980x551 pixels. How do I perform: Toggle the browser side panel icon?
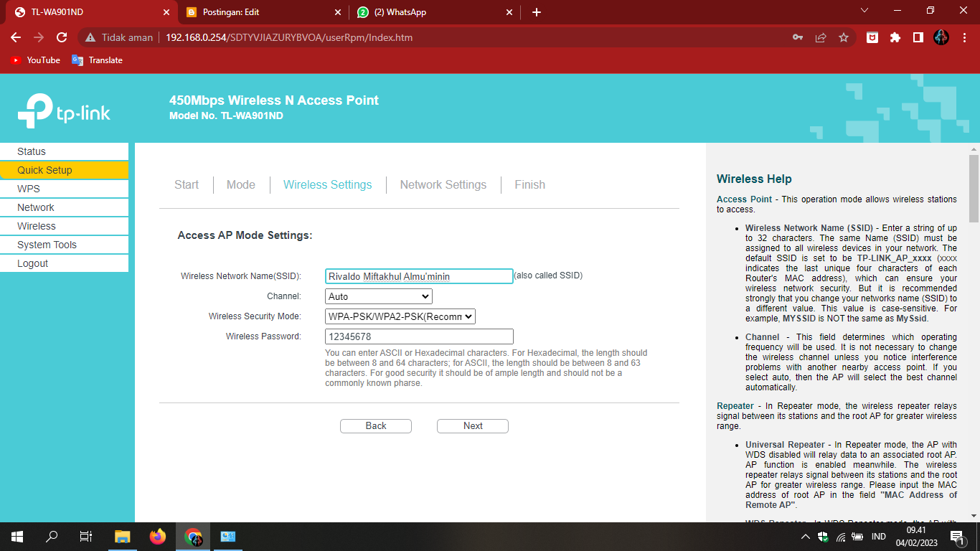pos(918,37)
